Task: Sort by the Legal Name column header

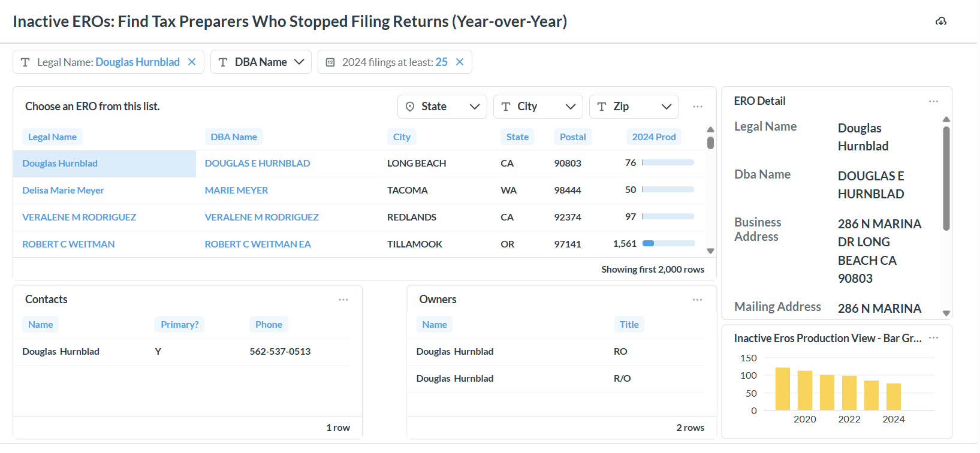Action: click(x=52, y=137)
